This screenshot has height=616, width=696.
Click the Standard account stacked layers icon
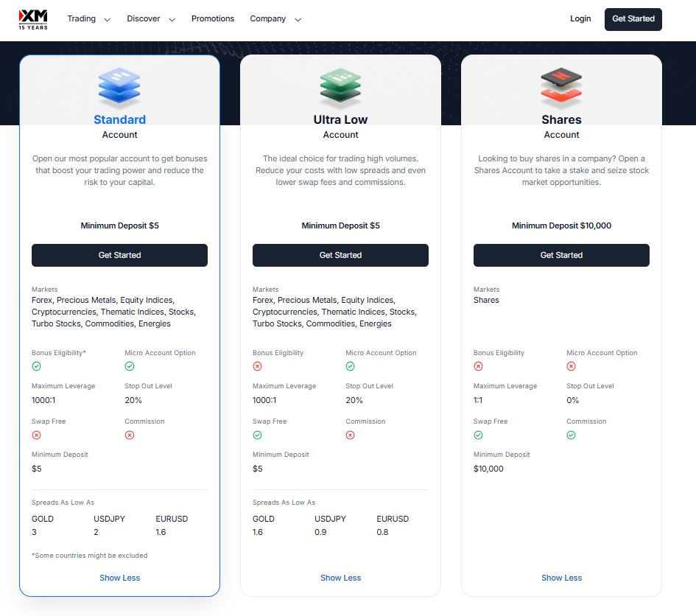pyautogui.click(x=119, y=86)
